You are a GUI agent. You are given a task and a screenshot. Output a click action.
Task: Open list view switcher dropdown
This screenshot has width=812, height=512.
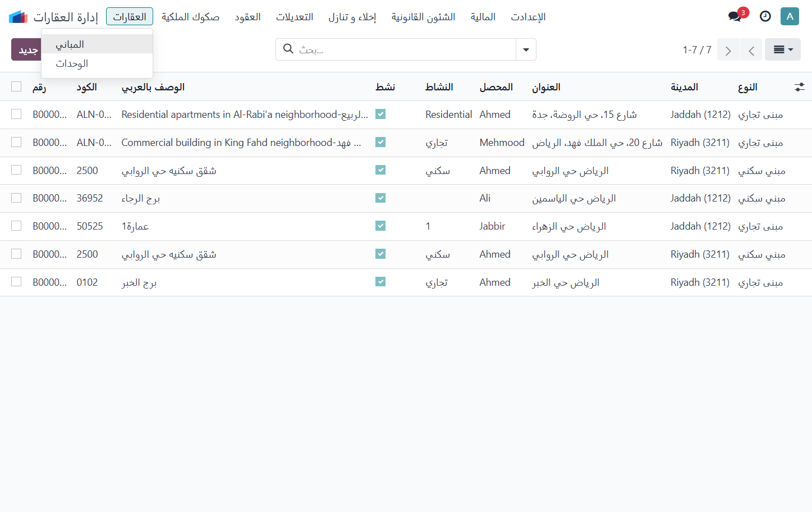pyautogui.click(x=783, y=49)
